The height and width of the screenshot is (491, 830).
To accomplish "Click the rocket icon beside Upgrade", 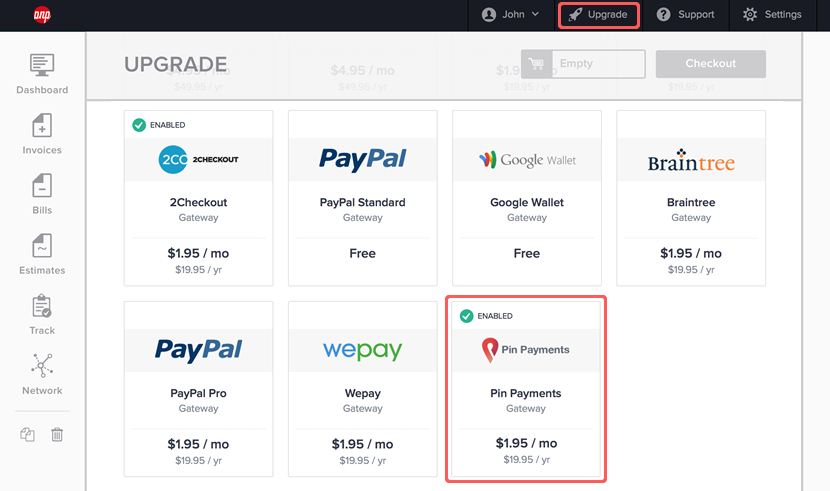I will click(575, 15).
